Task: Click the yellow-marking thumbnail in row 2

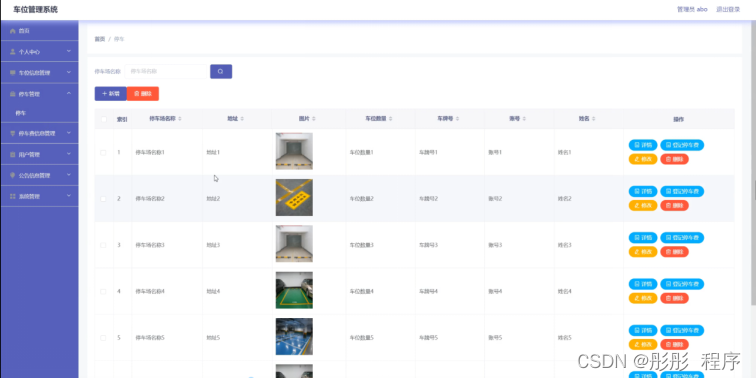Action: (x=294, y=198)
